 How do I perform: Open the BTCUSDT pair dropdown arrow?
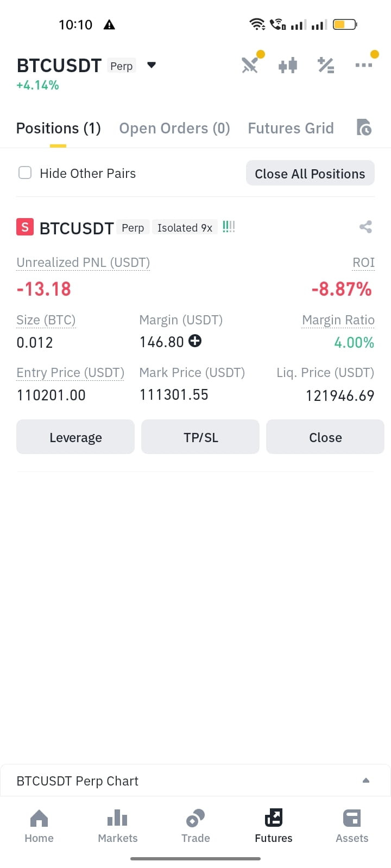[152, 65]
